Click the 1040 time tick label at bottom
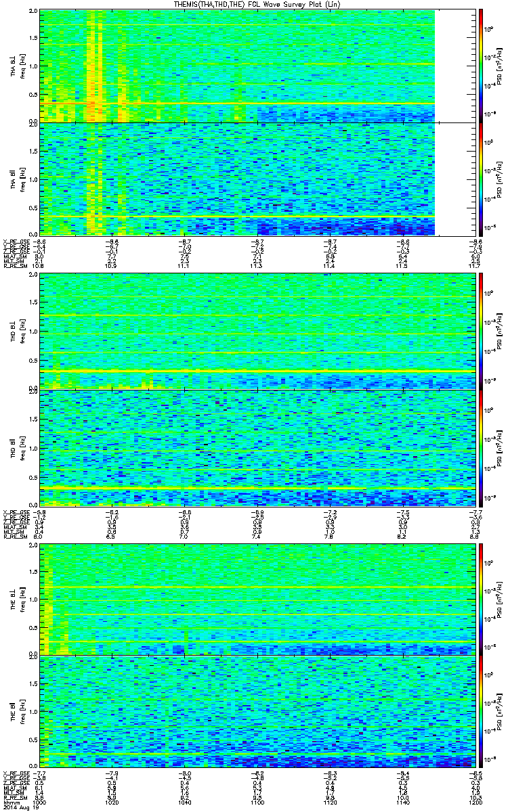This screenshot has width=508, height=812. point(185,802)
